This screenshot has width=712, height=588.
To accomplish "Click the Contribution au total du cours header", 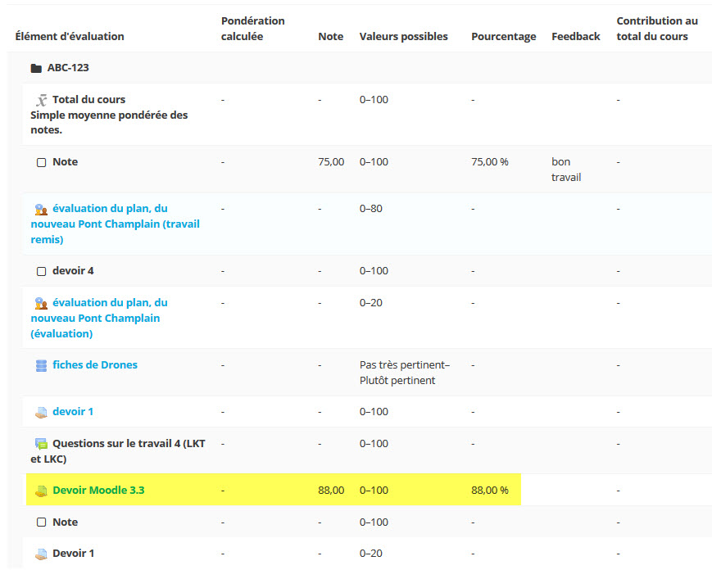I will (656, 29).
